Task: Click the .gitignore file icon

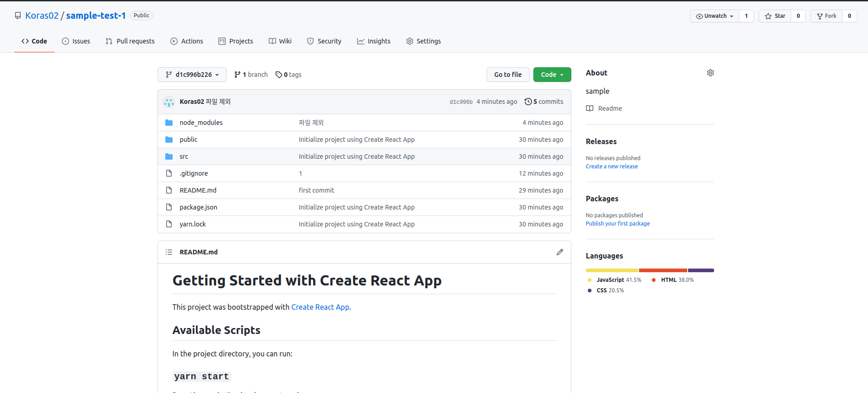Action: click(169, 173)
